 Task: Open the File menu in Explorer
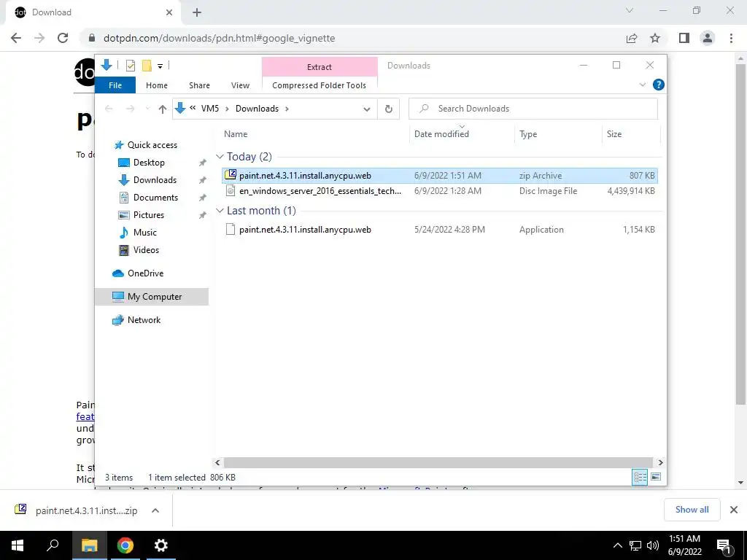(x=115, y=85)
